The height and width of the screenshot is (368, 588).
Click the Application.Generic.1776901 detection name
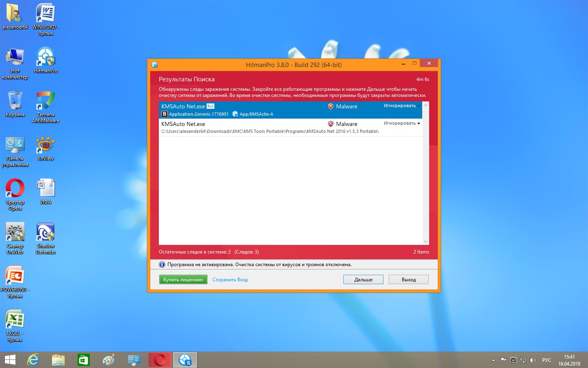tap(199, 114)
